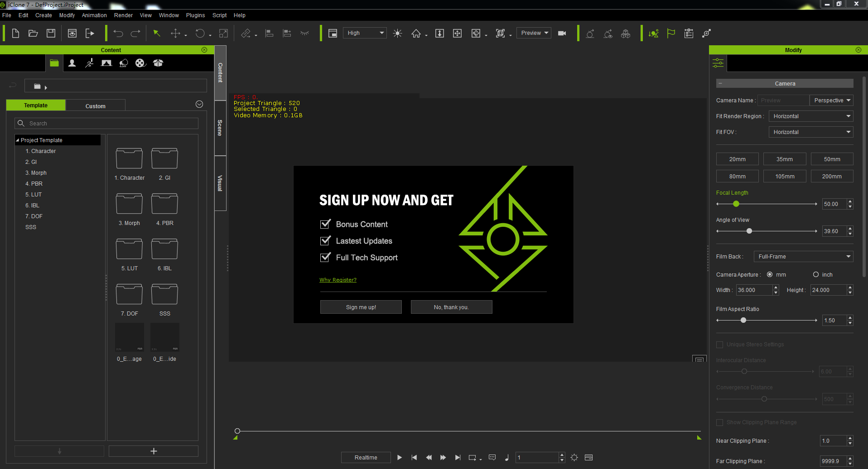
Task: Click the timeline settings gear icon
Action: tap(574, 458)
